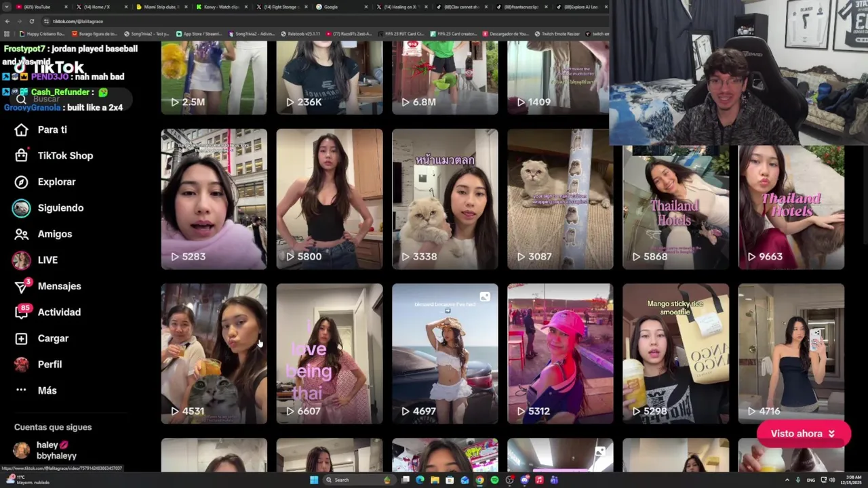Play the video with 4531 views

(x=214, y=354)
